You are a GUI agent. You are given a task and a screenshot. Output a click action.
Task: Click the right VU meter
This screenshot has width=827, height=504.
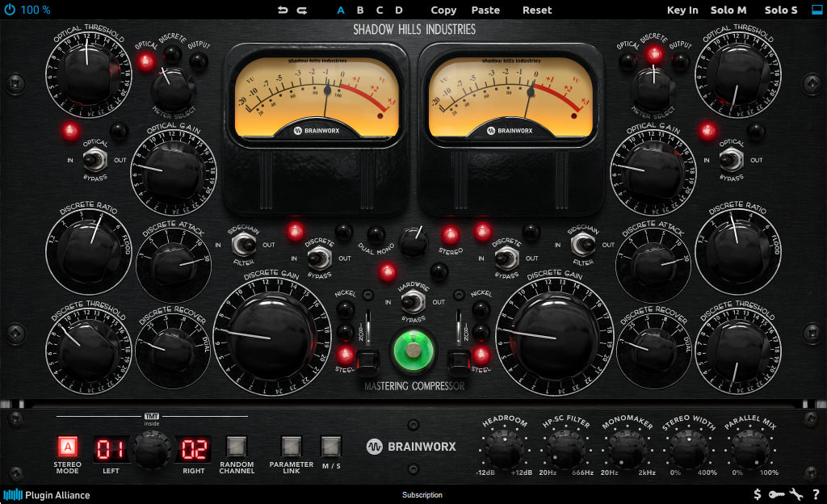[x=510, y=99]
